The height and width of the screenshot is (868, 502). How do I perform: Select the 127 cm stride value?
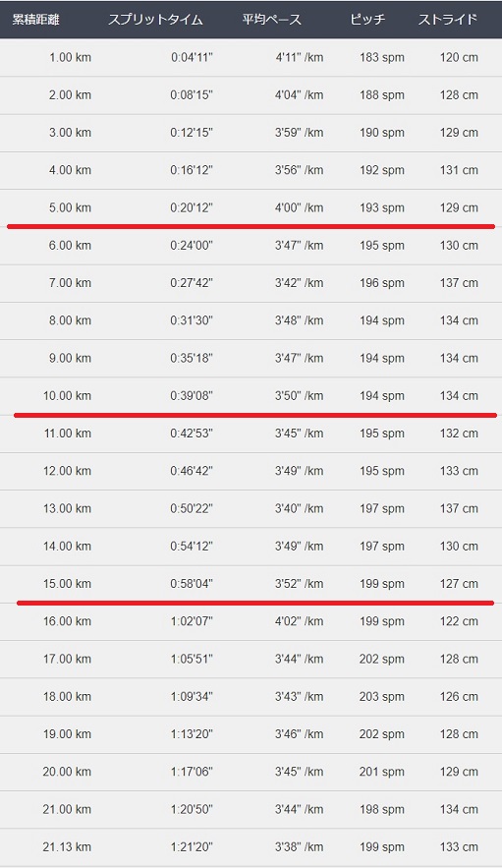click(x=459, y=584)
